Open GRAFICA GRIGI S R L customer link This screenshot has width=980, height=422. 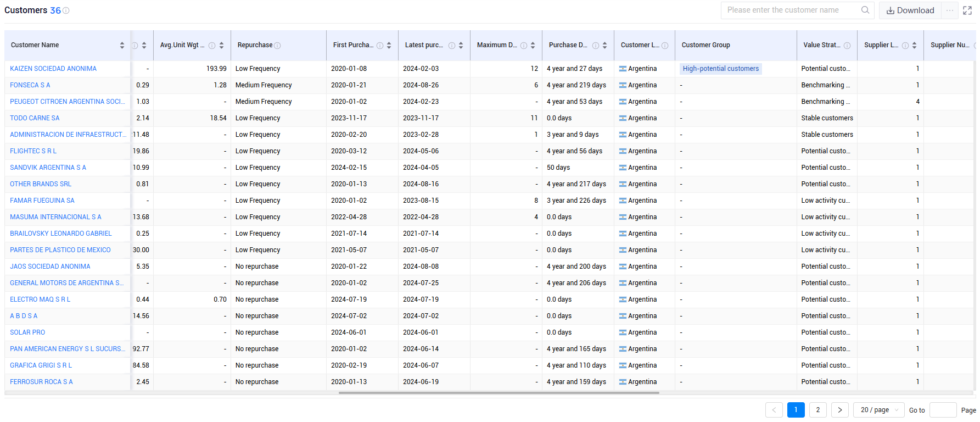[41, 365]
